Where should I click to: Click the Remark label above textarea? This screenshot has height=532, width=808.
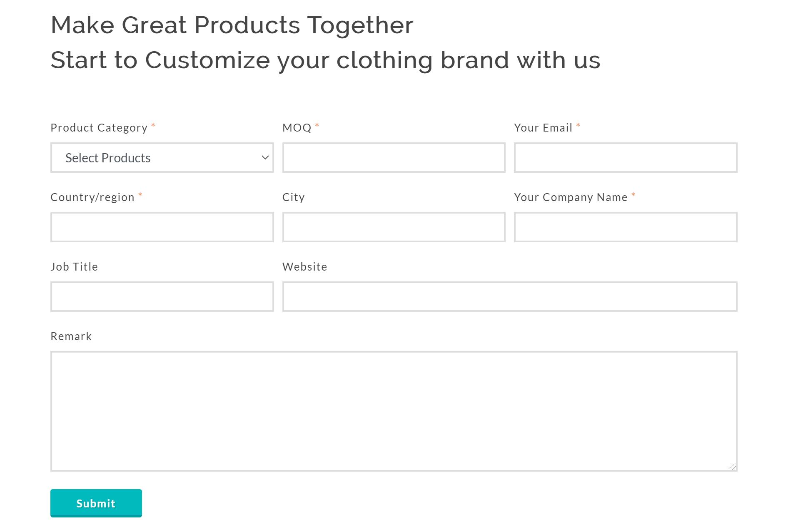[x=71, y=336]
